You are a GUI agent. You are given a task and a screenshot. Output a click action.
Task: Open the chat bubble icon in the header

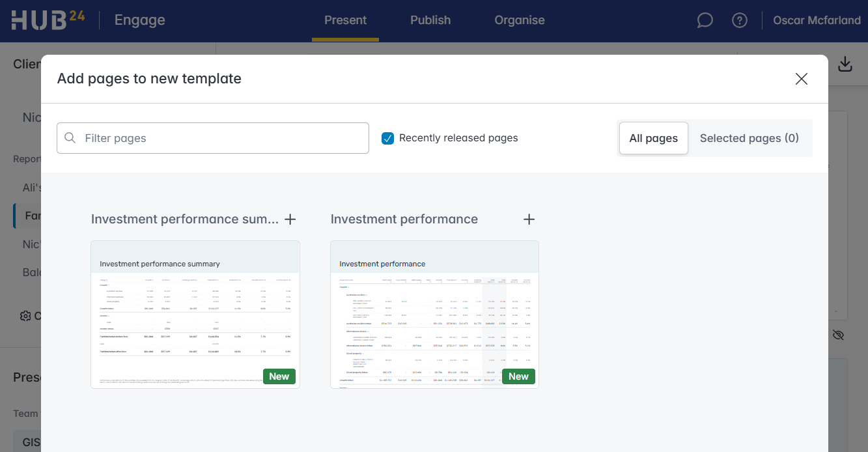[705, 20]
